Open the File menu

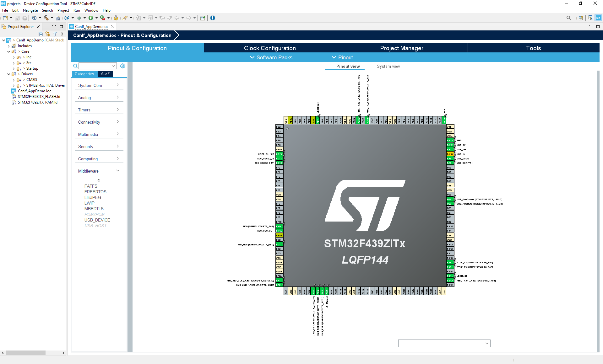(5, 10)
